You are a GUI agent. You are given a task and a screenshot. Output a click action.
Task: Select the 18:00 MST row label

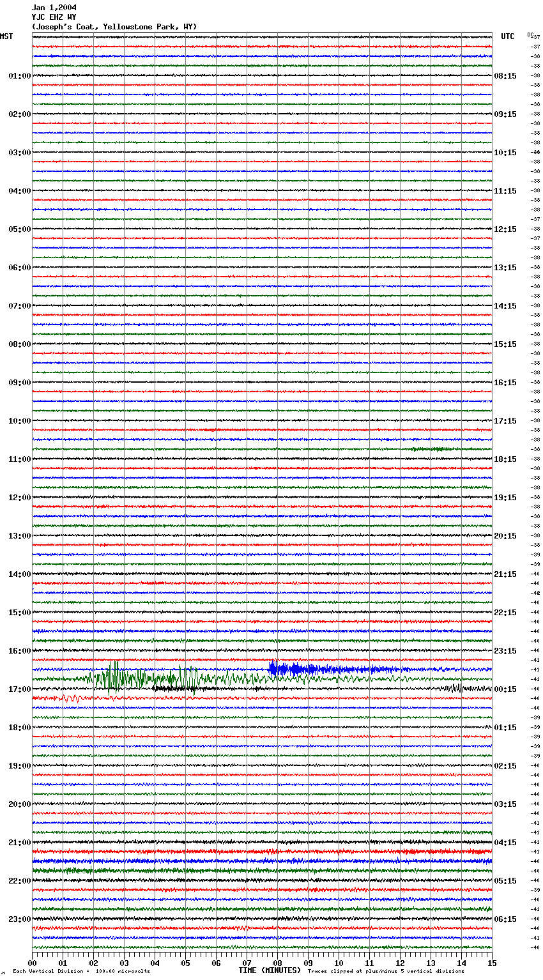click(20, 728)
